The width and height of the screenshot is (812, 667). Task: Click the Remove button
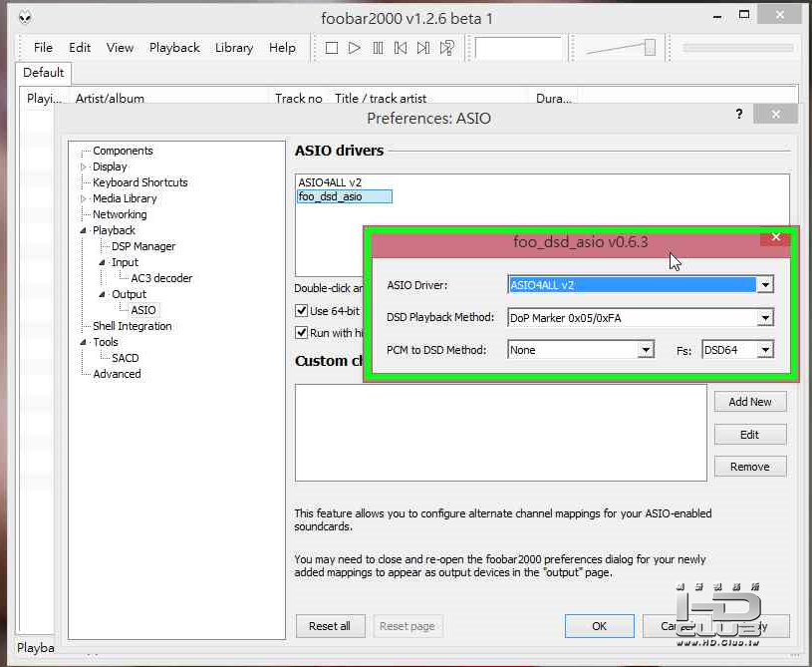(750, 467)
